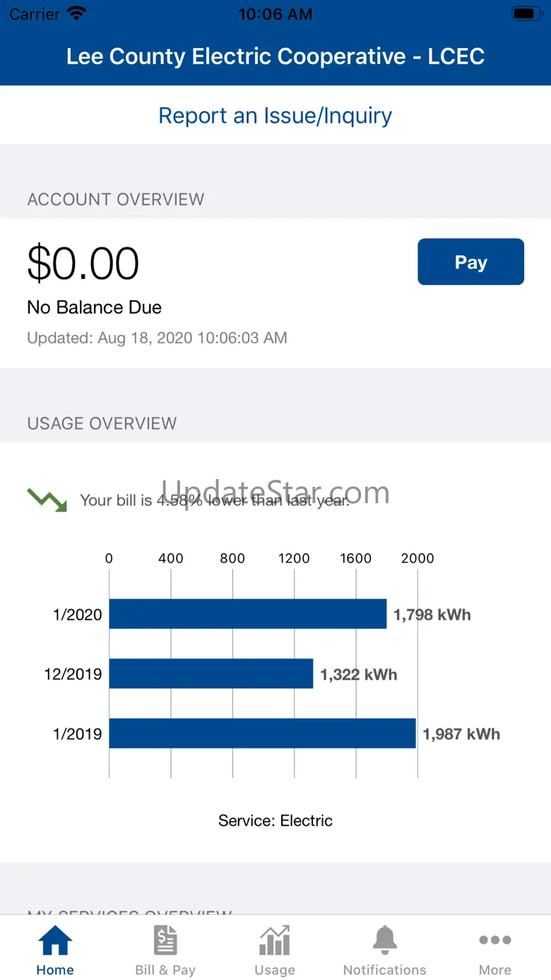Tap the bill lower than last year message

click(x=215, y=500)
